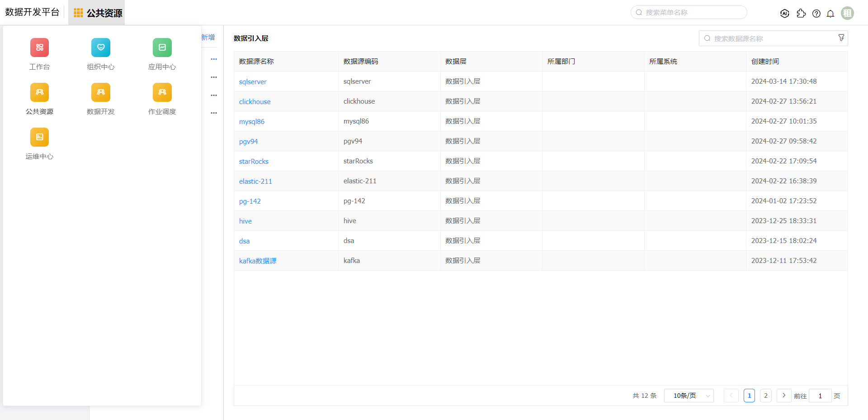
Task: Open the 工作台 workbench app icon
Action: pyautogui.click(x=39, y=48)
